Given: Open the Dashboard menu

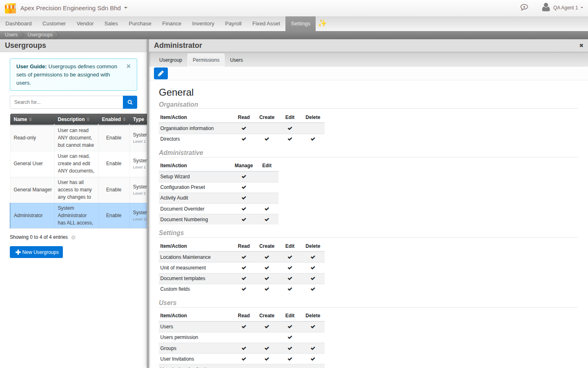Looking at the screenshot, I should pos(18,24).
